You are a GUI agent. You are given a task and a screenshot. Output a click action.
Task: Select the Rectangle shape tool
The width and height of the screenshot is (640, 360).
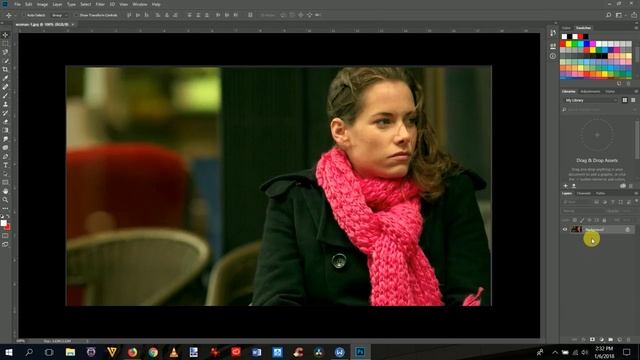pyautogui.click(x=5, y=182)
